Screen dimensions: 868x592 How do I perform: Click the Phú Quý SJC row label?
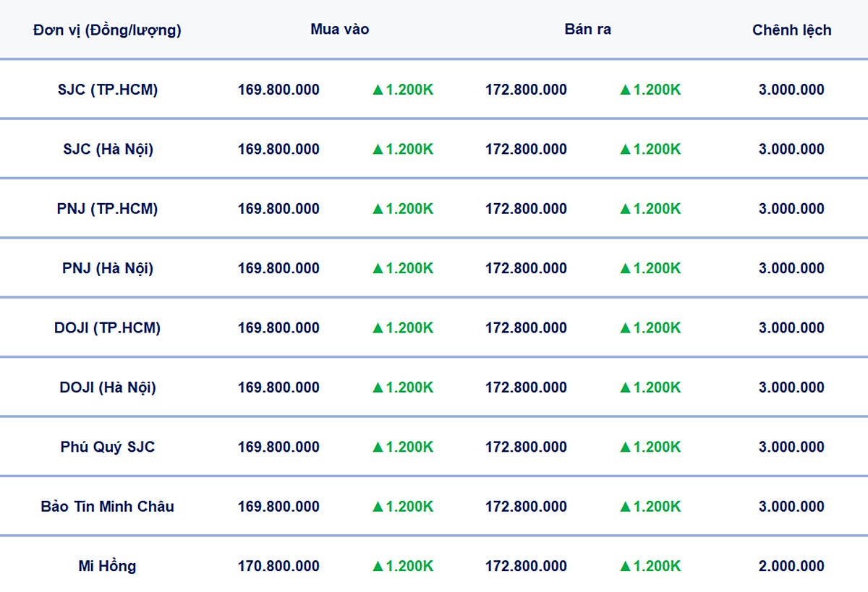tap(107, 447)
